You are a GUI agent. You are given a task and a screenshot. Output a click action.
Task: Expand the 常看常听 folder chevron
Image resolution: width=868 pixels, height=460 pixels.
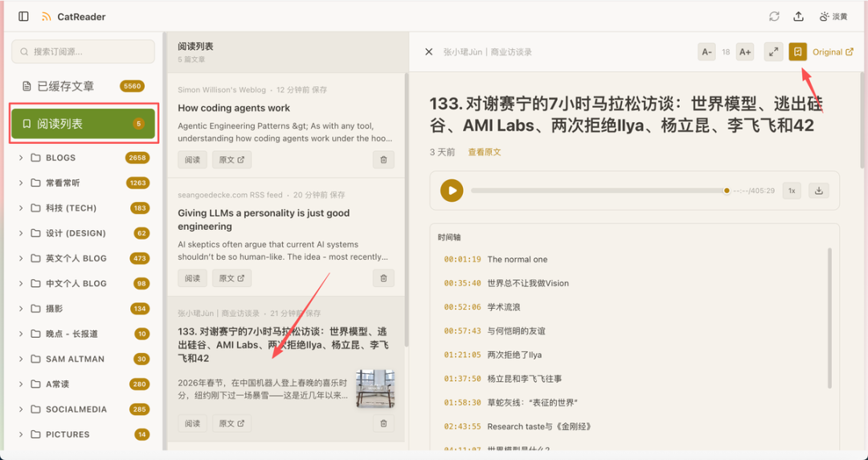[x=21, y=183]
